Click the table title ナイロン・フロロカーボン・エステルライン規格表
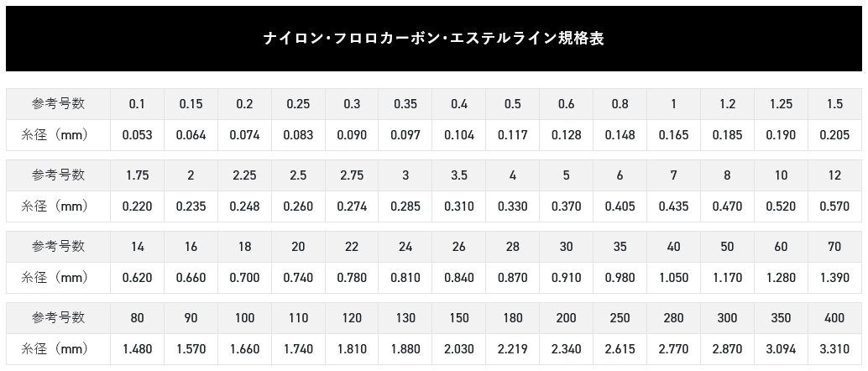 [433, 39]
